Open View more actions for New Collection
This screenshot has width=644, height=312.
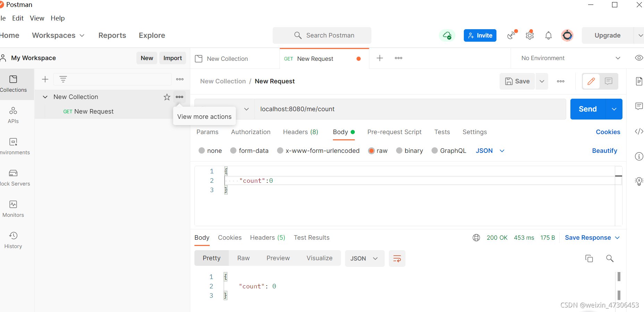pyautogui.click(x=179, y=97)
